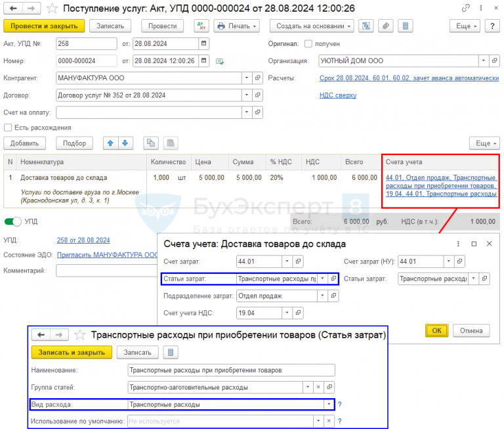504x429 pixels.
Task: Open Создать на основании menu
Action: pyautogui.click(x=312, y=26)
